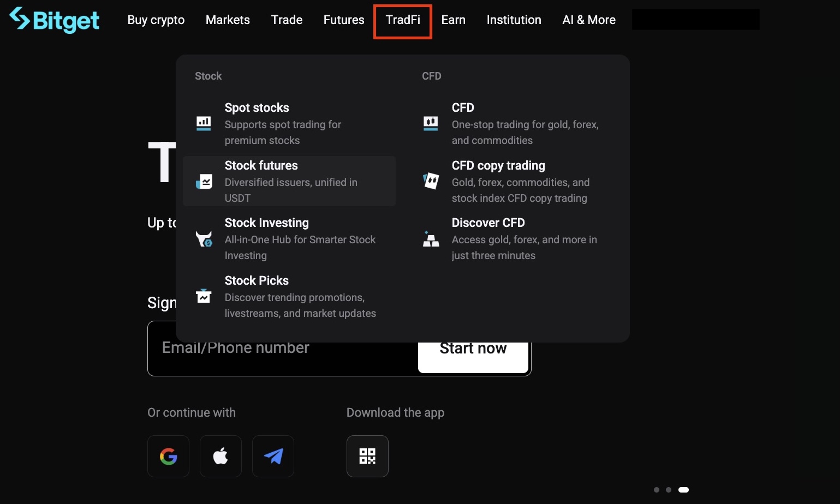This screenshot has width=840, height=504.
Task: Click the Stock Picks icon
Action: pos(204,296)
